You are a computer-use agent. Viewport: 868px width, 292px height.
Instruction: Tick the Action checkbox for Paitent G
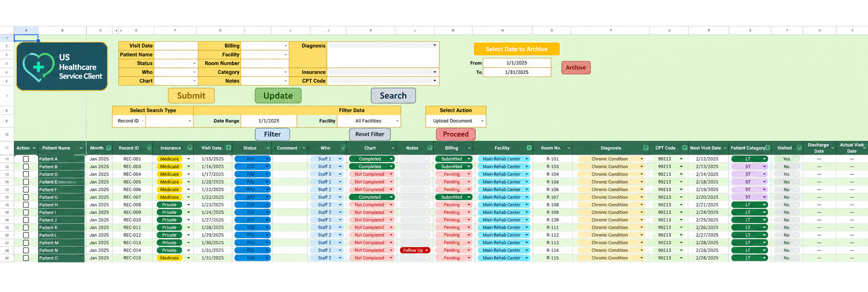click(26, 197)
